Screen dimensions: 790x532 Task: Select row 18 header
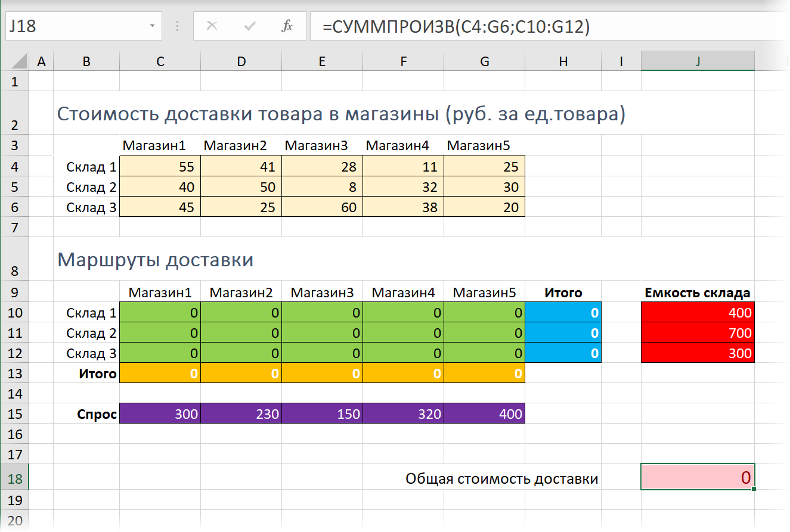pos(14,477)
